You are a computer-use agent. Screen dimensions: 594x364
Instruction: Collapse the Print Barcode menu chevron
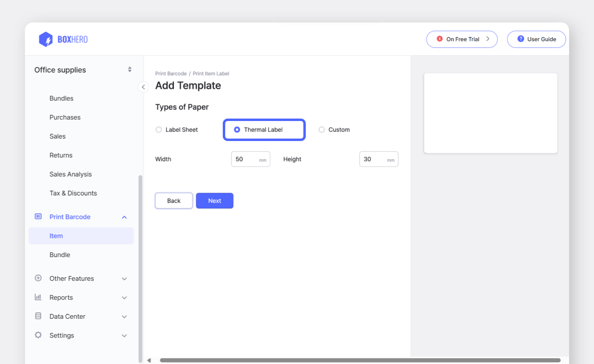coord(124,217)
